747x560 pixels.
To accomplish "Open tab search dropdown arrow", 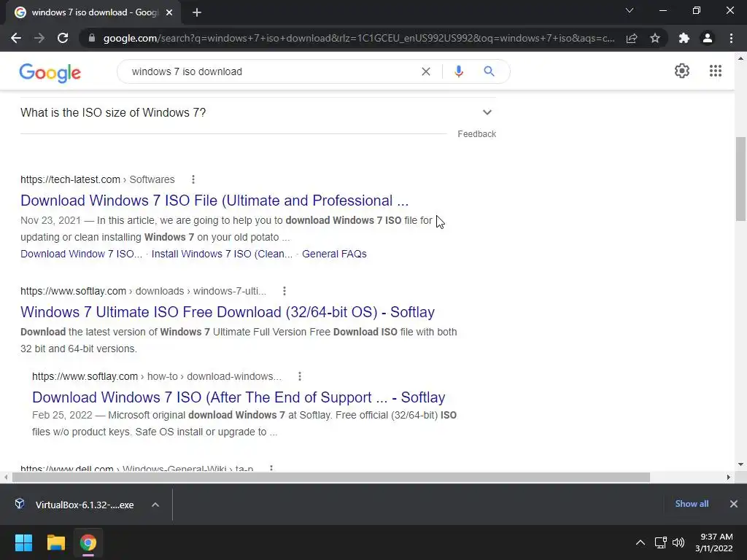I will (x=630, y=10).
